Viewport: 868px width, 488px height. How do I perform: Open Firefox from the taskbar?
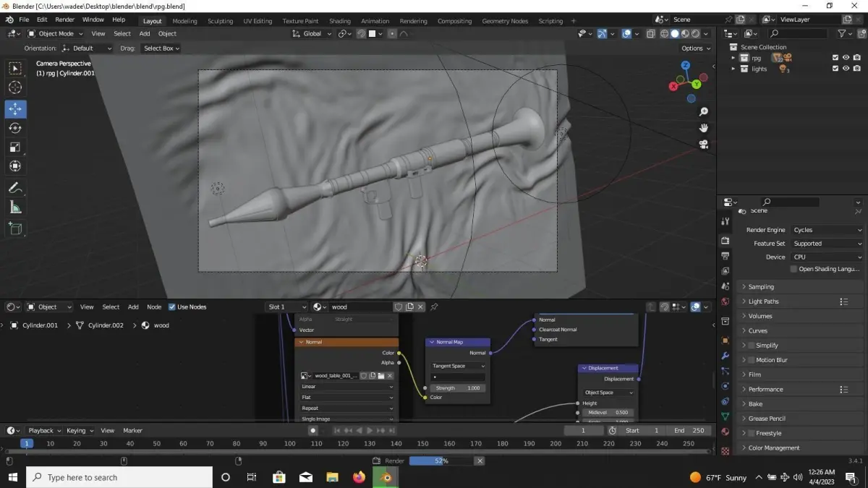359,477
